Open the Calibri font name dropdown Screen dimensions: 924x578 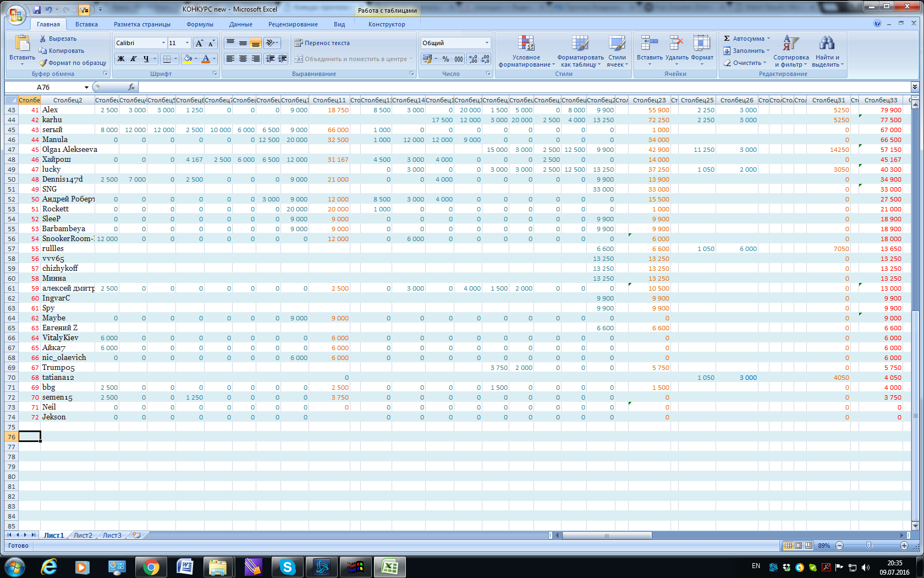pos(163,43)
